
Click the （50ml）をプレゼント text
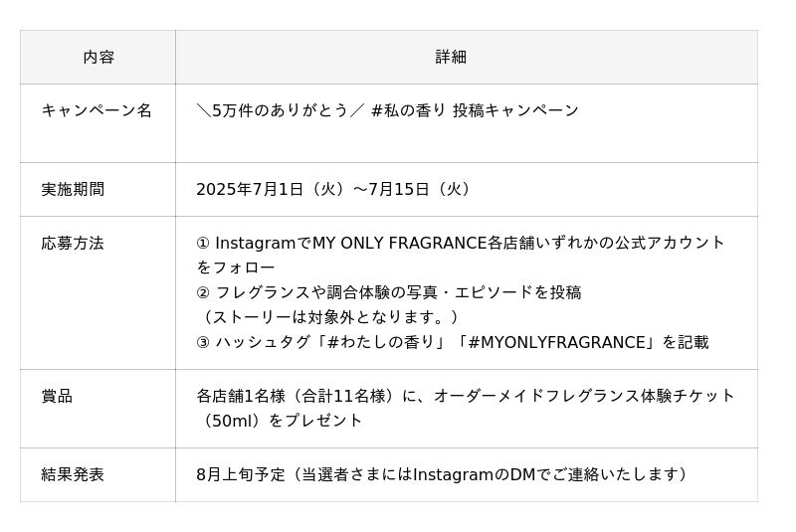[280, 421]
